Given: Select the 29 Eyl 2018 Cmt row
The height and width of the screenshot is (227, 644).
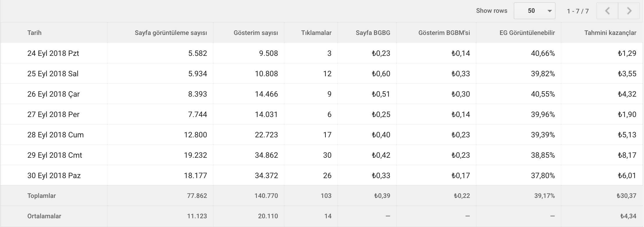Looking at the screenshot, I should [x=322, y=155].
